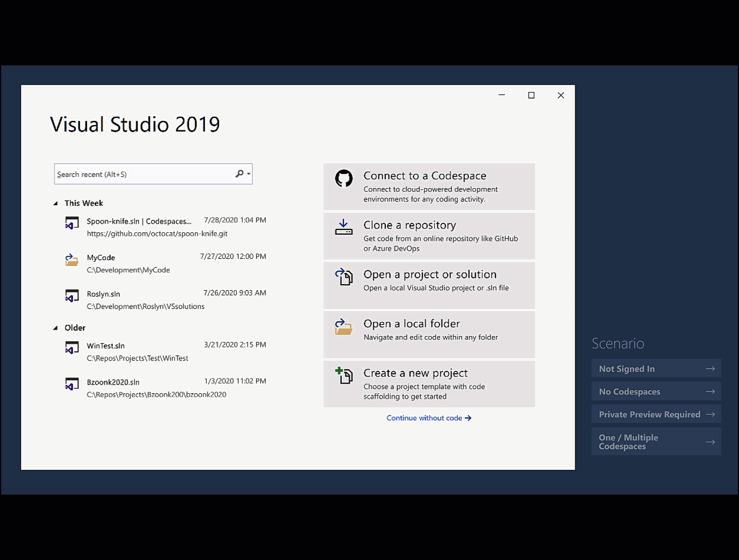Open the recent MyCode folder entry
Image resolution: width=739 pixels, height=560 pixels.
point(165,263)
